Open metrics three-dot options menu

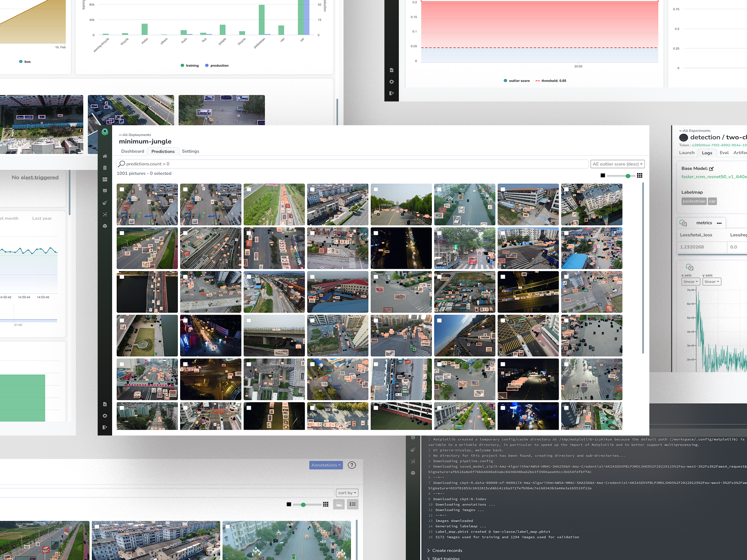pyautogui.click(x=719, y=223)
